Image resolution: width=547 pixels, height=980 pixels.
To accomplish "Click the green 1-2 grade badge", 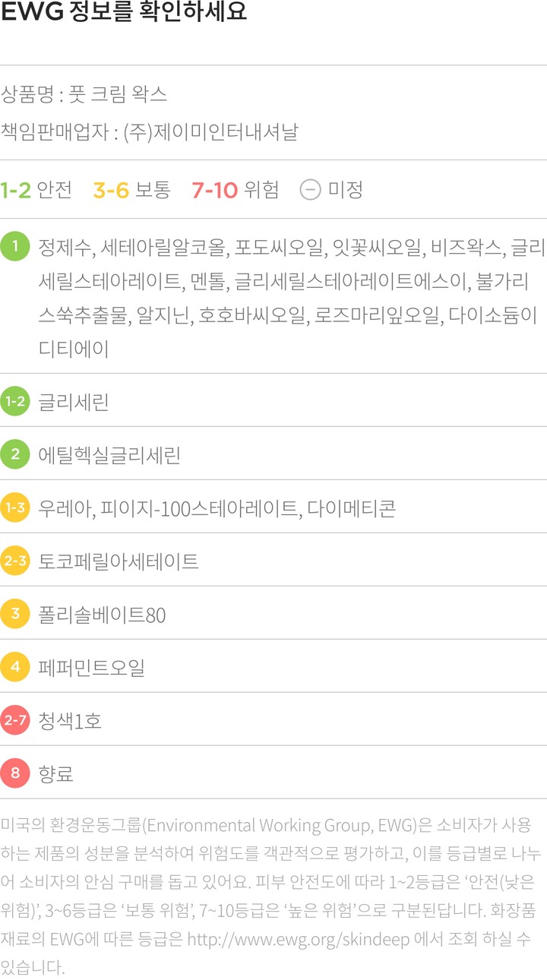I will [15, 402].
